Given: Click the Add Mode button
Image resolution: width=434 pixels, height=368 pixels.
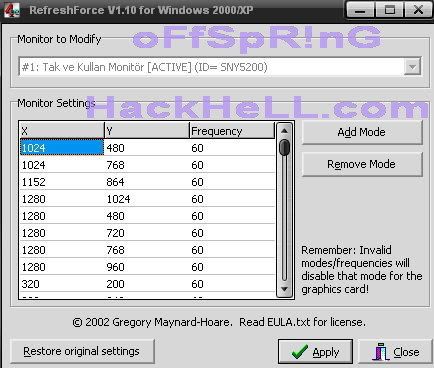Looking at the screenshot, I should [362, 132].
